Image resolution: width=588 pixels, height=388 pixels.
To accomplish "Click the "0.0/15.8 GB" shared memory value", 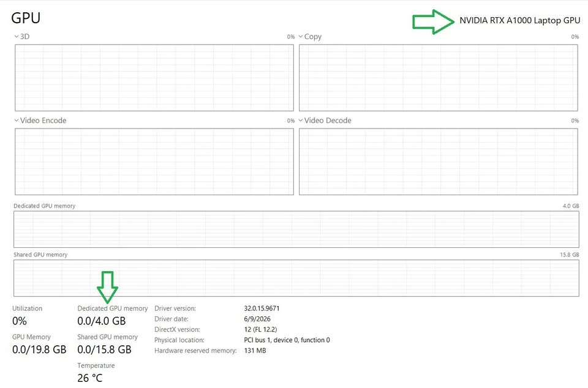I will pyautogui.click(x=104, y=349).
